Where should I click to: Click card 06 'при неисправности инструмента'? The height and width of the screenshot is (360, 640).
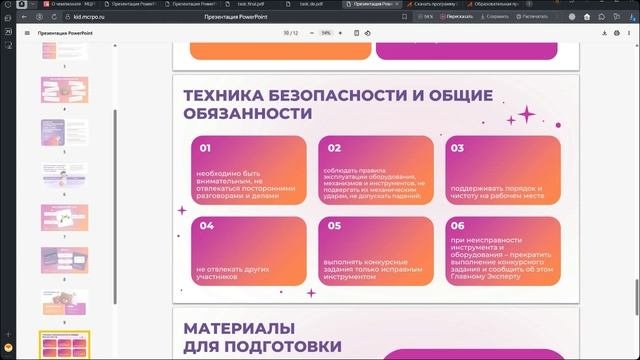point(503,251)
